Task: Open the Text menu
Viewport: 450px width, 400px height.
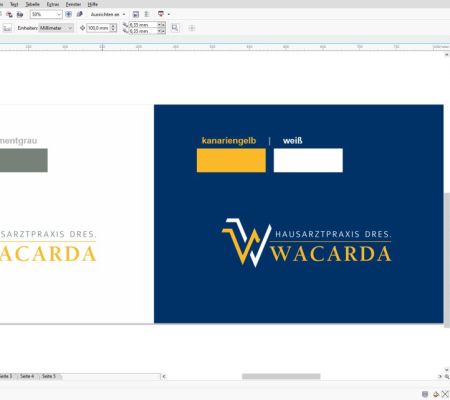Action: [x=14, y=4]
